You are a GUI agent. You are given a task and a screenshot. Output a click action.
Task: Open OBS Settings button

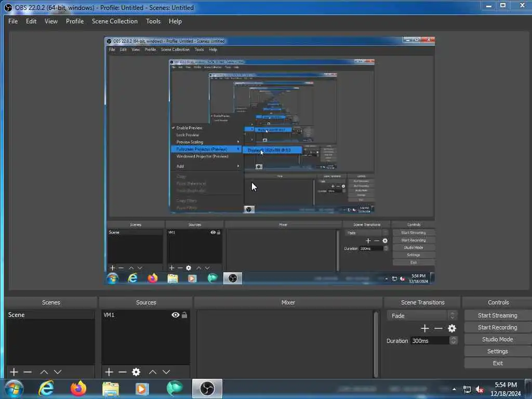pos(497,351)
